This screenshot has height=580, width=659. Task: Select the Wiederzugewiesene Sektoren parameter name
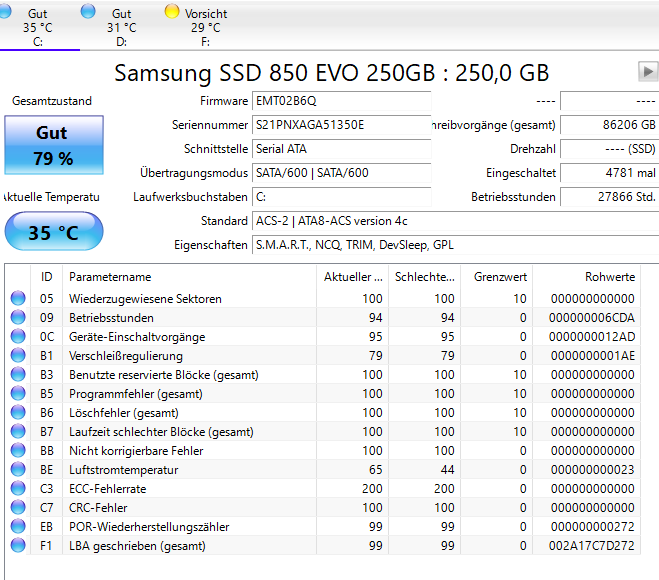click(145, 299)
